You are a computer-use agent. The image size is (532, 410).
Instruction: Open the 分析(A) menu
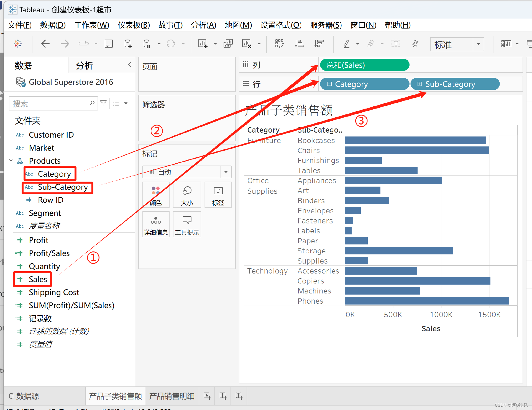(203, 25)
